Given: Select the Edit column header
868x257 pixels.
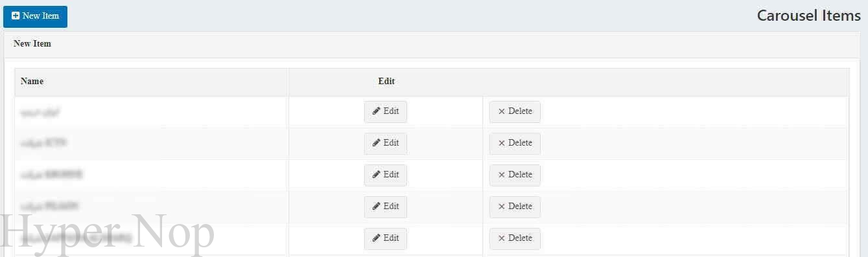Looking at the screenshot, I should coord(386,82).
